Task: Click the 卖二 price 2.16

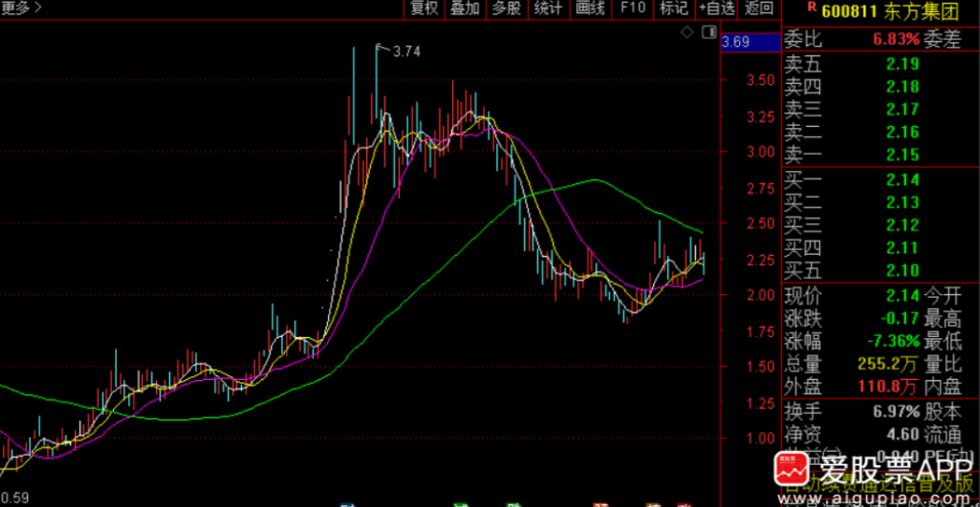Action: point(902,132)
